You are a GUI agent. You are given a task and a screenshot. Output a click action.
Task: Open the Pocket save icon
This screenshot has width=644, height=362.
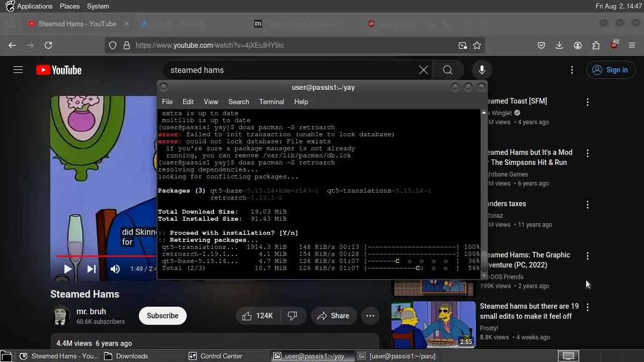[x=541, y=45]
